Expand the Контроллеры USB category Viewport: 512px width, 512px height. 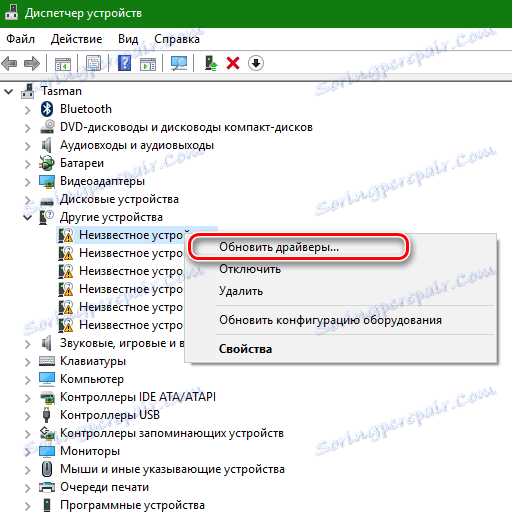[27, 416]
